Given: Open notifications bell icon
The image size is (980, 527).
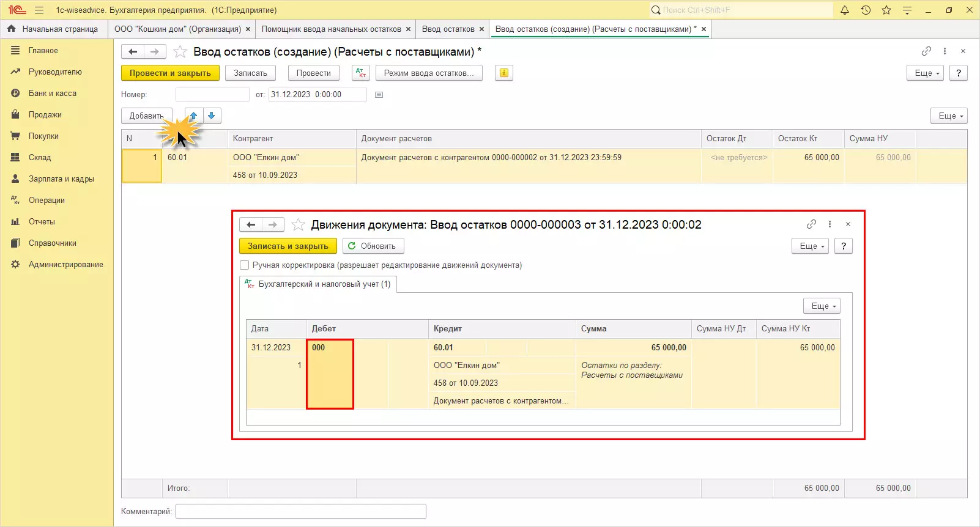Looking at the screenshot, I should (x=845, y=10).
